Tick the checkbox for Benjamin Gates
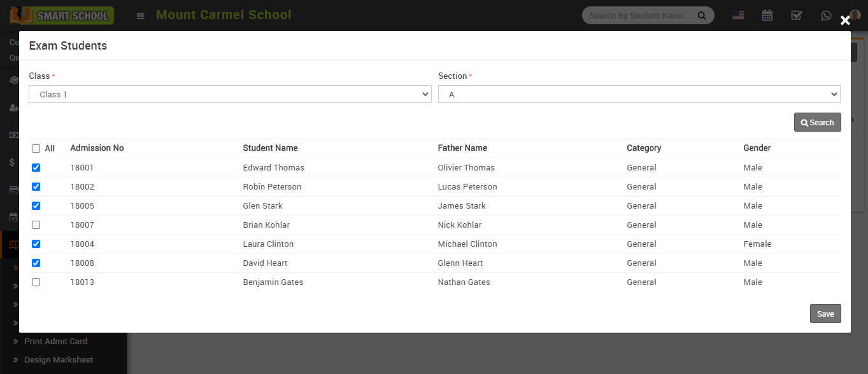This screenshot has width=868, height=374. click(x=36, y=282)
